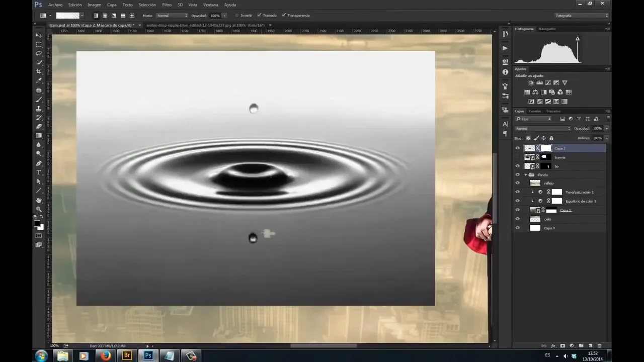Collapse the Fondo layer group
Image resolution: width=644 pixels, height=362 pixels.
(x=526, y=175)
